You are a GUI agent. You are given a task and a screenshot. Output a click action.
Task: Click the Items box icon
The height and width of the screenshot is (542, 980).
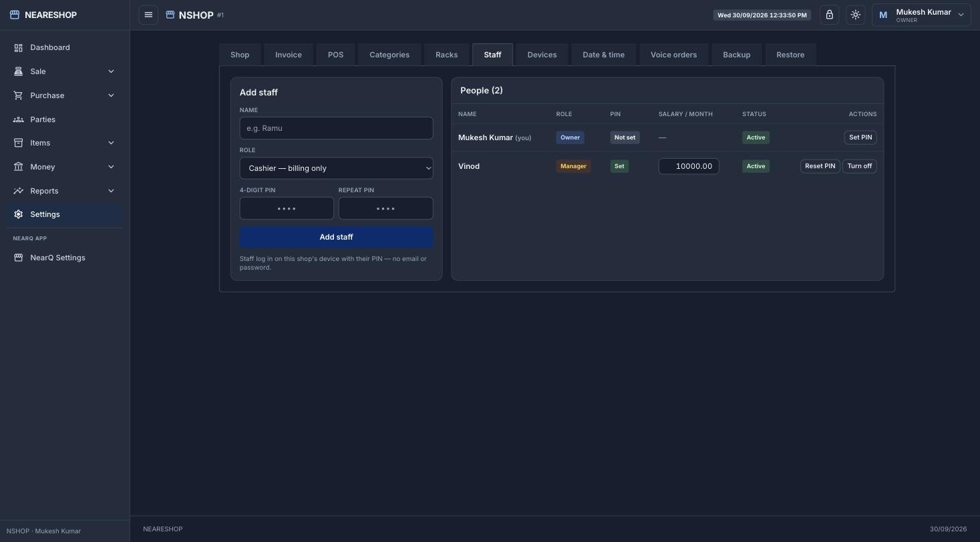(x=19, y=143)
